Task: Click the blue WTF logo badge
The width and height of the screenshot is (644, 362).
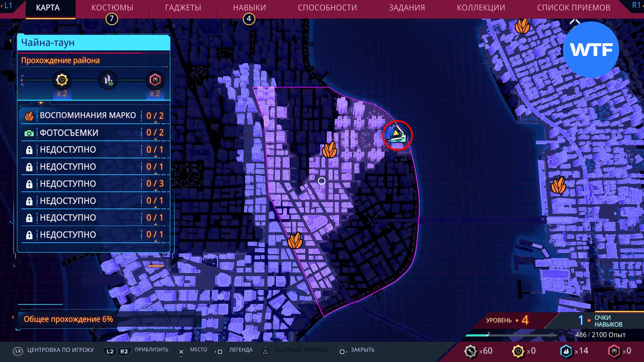Action: [591, 49]
